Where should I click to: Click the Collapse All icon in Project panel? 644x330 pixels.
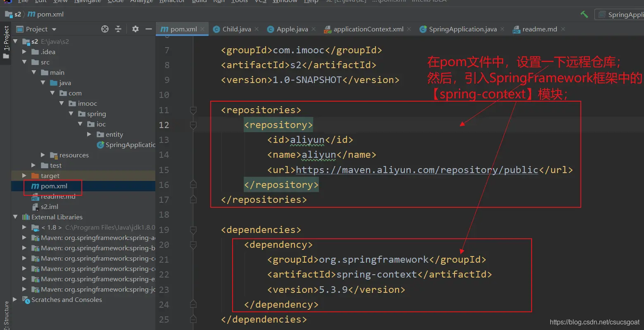(118, 29)
